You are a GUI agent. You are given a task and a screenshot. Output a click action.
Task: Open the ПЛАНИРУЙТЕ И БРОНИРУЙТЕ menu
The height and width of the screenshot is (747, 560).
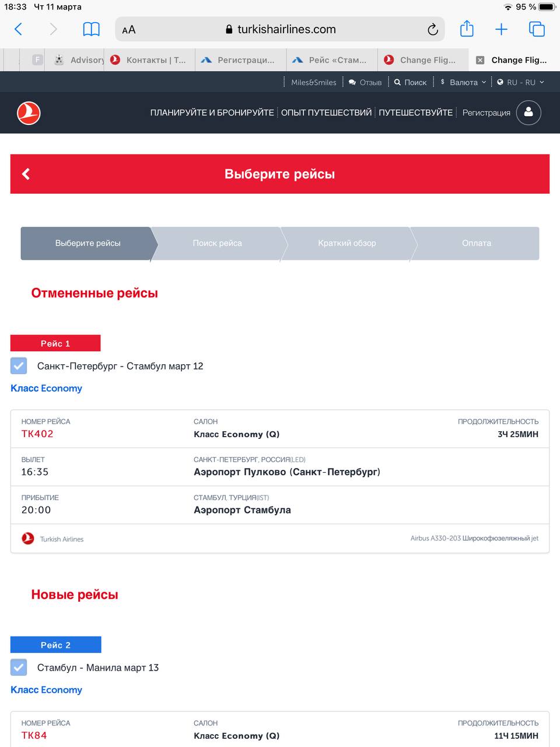(212, 113)
